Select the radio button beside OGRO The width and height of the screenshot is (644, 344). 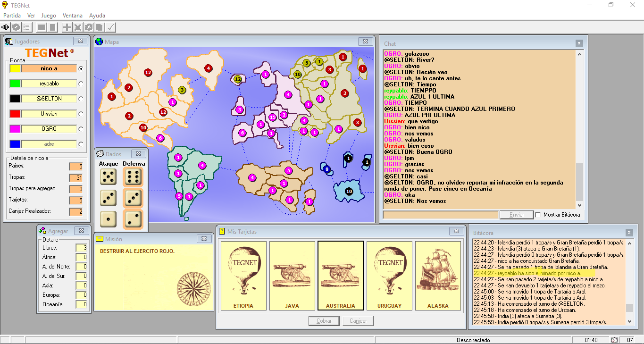[x=81, y=129]
